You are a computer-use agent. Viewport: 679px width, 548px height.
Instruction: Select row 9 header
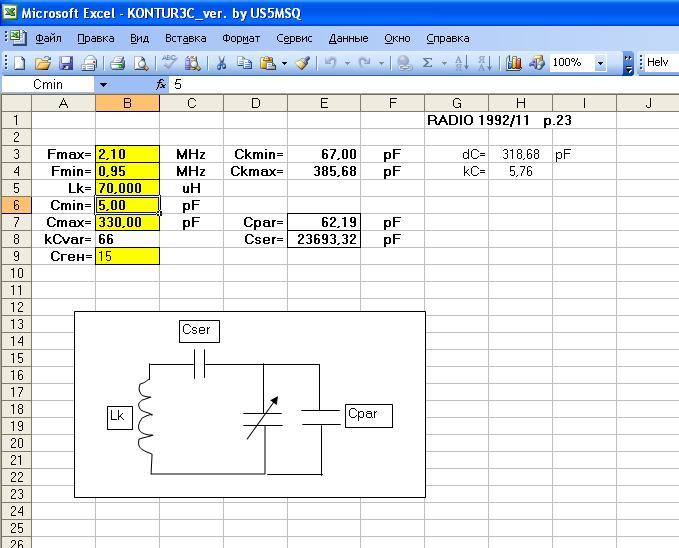(16, 256)
